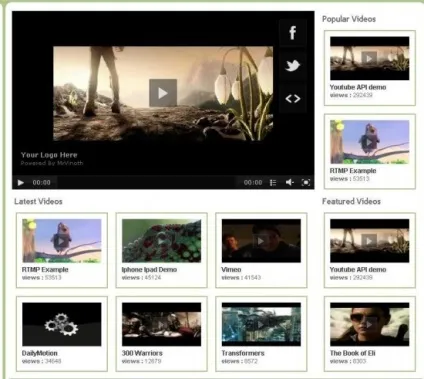
Task: Open the embed code icon
Action: (x=293, y=98)
